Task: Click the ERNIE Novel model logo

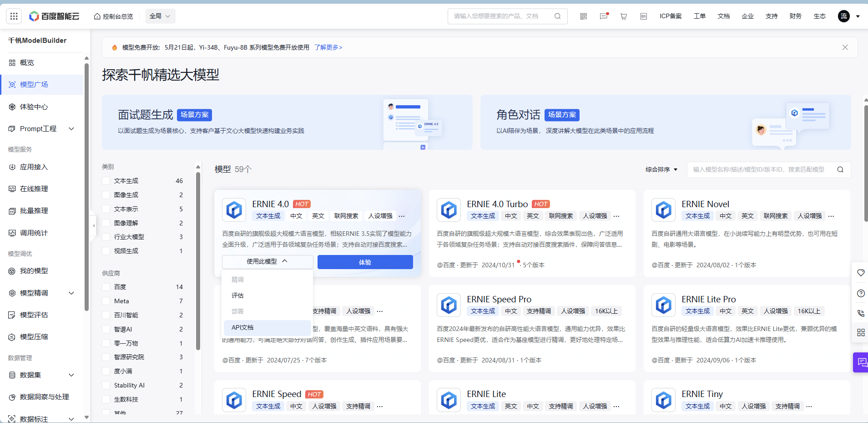Action: coord(664,210)
